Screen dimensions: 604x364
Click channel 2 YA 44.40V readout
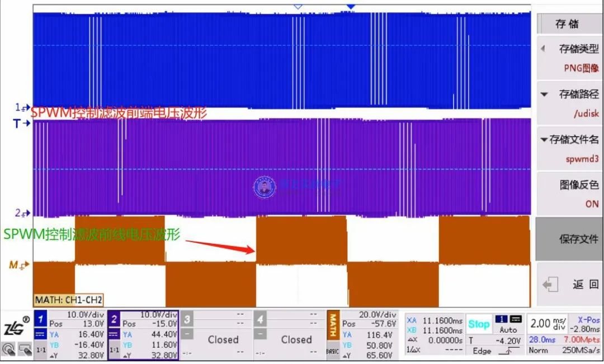(x=150, y=335)
